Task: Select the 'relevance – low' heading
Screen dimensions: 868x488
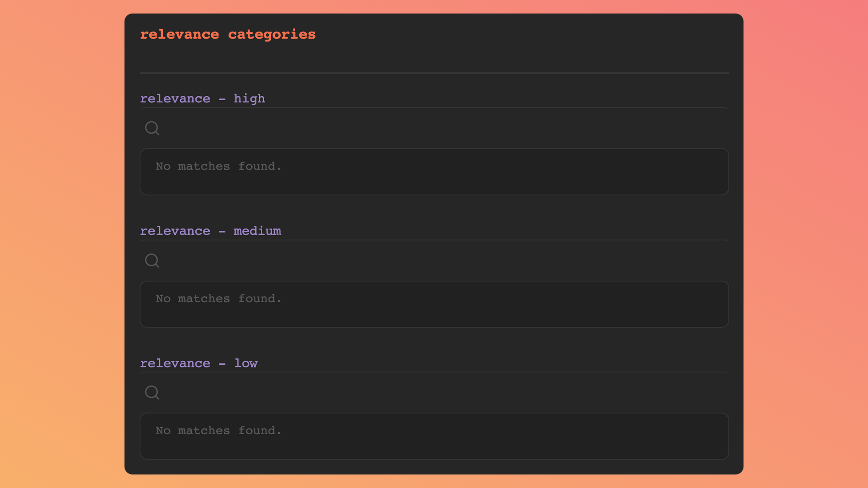Action: [199, 363]
